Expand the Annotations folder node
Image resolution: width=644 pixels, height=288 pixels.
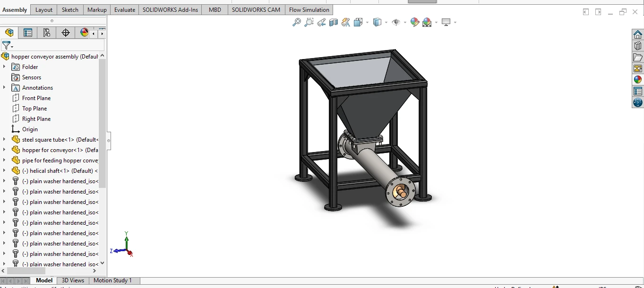point(4,88)
